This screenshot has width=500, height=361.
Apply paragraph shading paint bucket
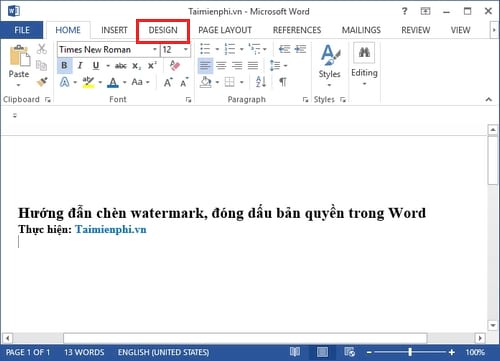point(206,82)
